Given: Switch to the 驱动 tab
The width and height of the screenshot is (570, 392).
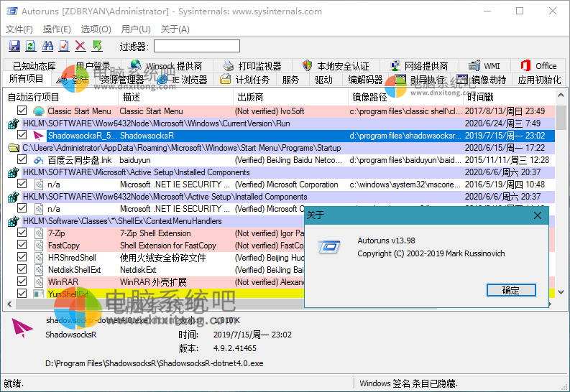Looking at the screenshot, I should [x=324, y=80].
